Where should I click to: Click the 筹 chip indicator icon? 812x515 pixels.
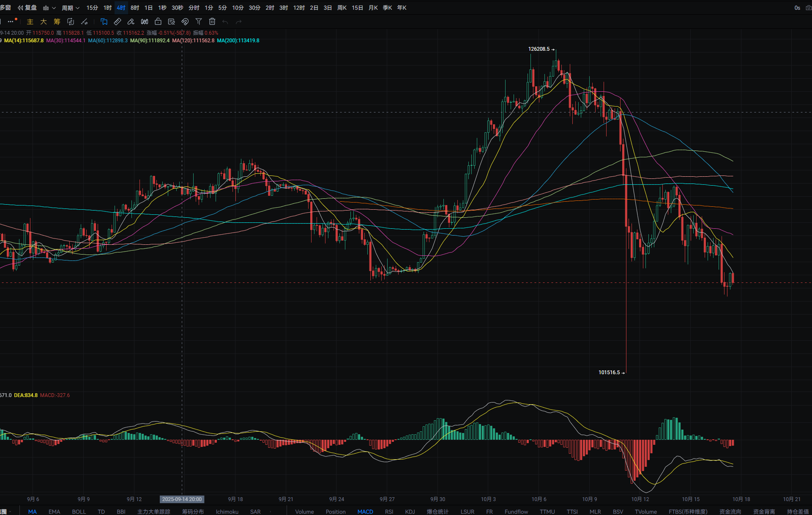pyautogui.click(x=57, y=22)
